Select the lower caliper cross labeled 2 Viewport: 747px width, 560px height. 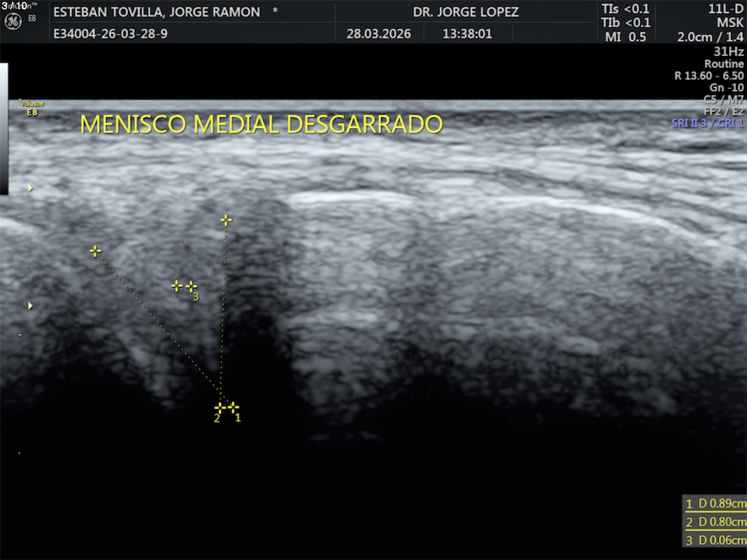click(220, 408)
